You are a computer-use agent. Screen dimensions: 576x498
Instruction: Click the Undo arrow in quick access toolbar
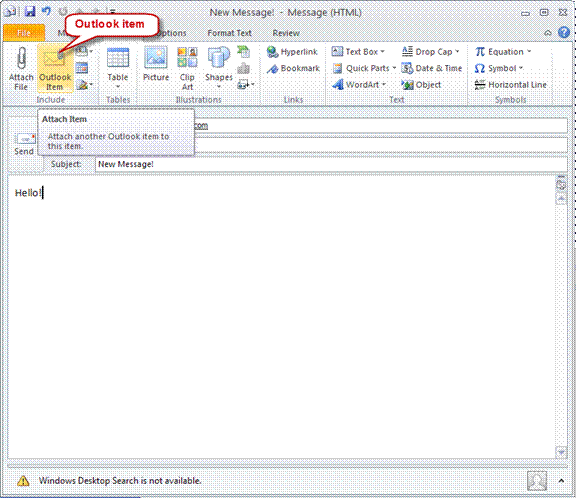tap(46, 11)
